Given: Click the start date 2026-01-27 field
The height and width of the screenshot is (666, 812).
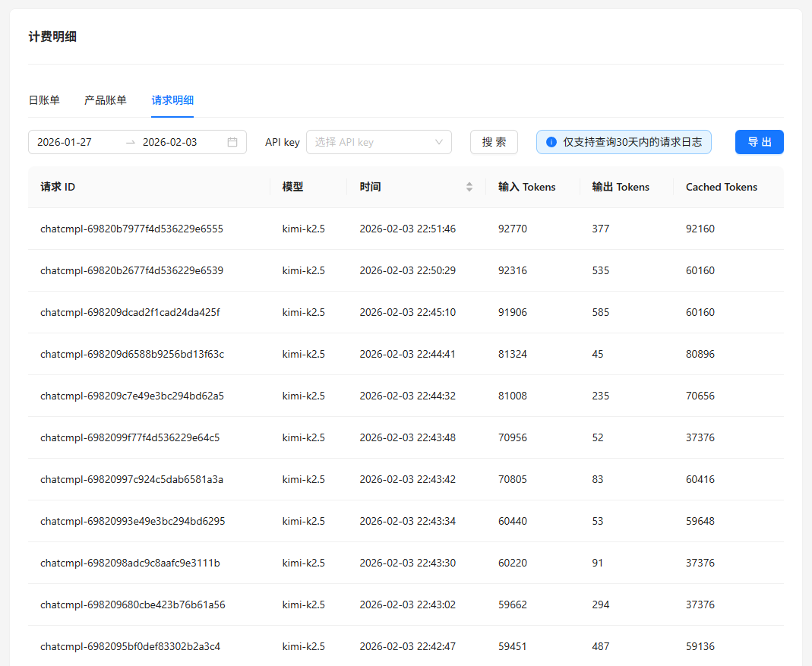Looking at the screenshot, I should click(x=65, y=142).
